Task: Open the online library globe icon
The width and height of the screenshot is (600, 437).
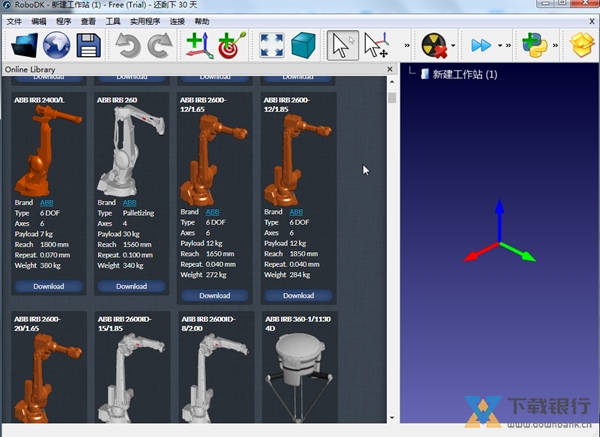Action: click(x=55, y=44)
